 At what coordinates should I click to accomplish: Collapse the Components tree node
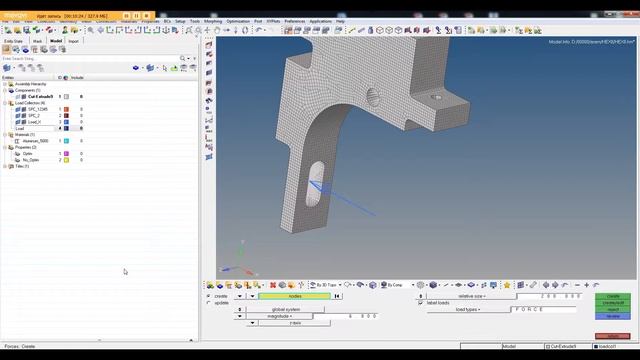(5, 90)
